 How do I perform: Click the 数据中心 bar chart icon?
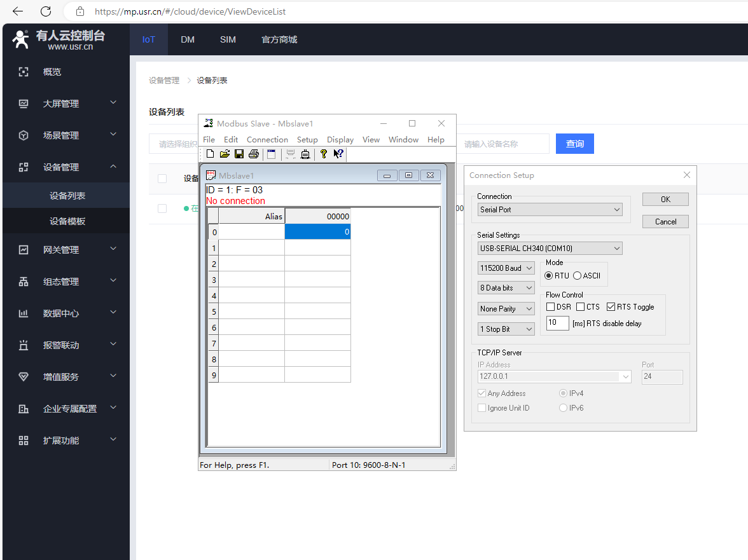point(24,313)
